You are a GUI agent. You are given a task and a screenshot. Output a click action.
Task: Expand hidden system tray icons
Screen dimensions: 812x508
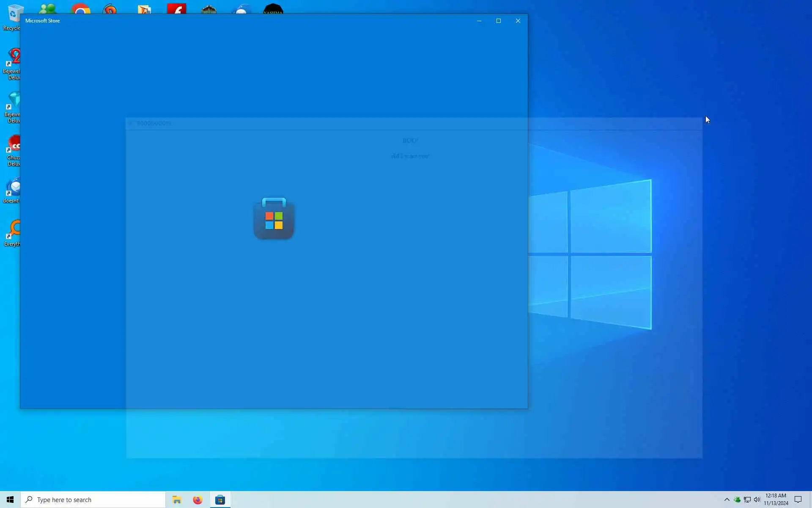(727, 500)
